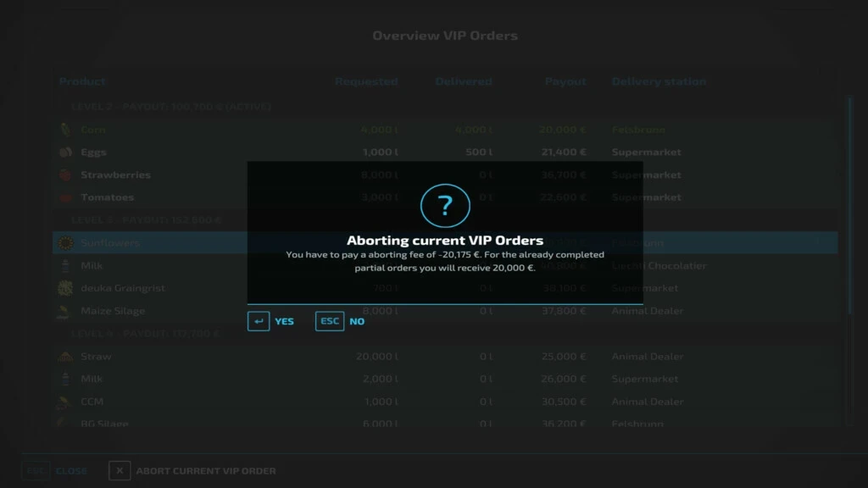Click the question mark icon in the dialog
Image resolution: width=868 pixels, height=488 pixels.
pyautogui.click(x=444, y=205)
